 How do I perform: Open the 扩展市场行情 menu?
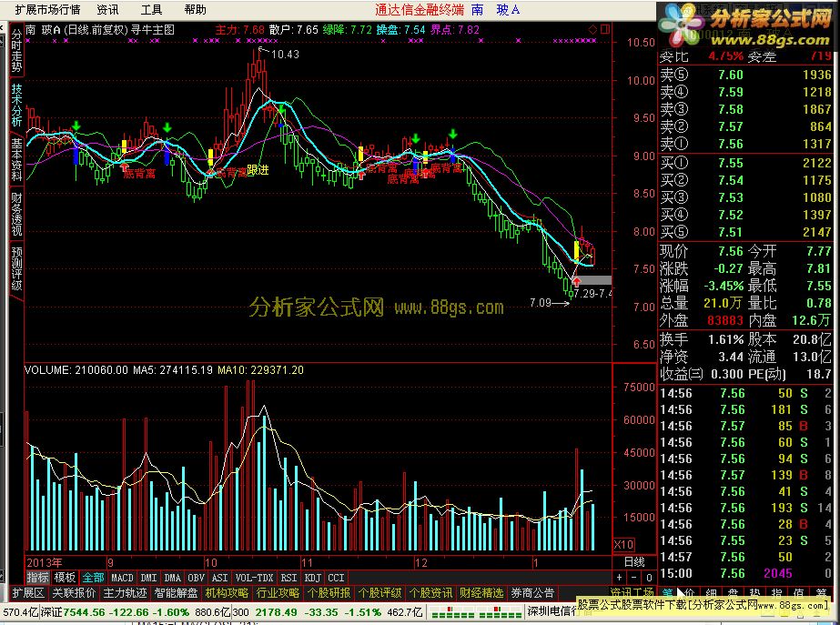coord(47,10)
